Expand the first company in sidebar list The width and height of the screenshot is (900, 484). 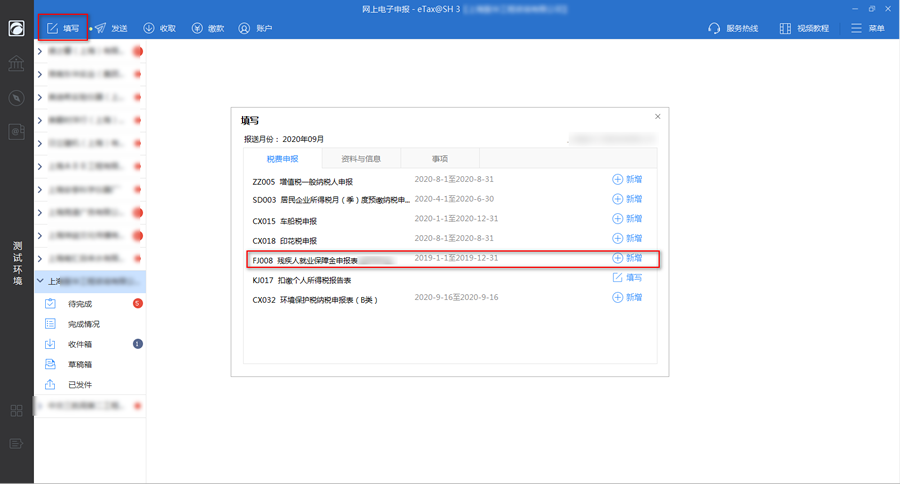40,51
